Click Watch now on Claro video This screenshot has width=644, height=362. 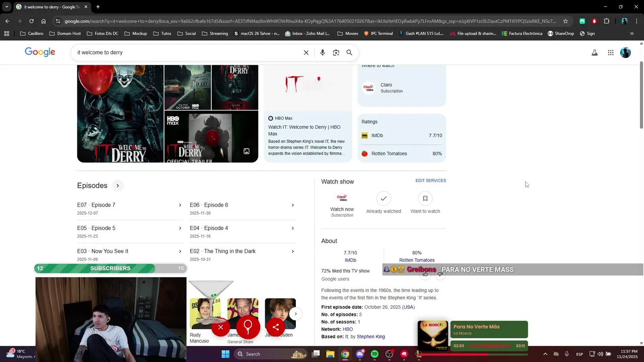[x=342, y=205]
